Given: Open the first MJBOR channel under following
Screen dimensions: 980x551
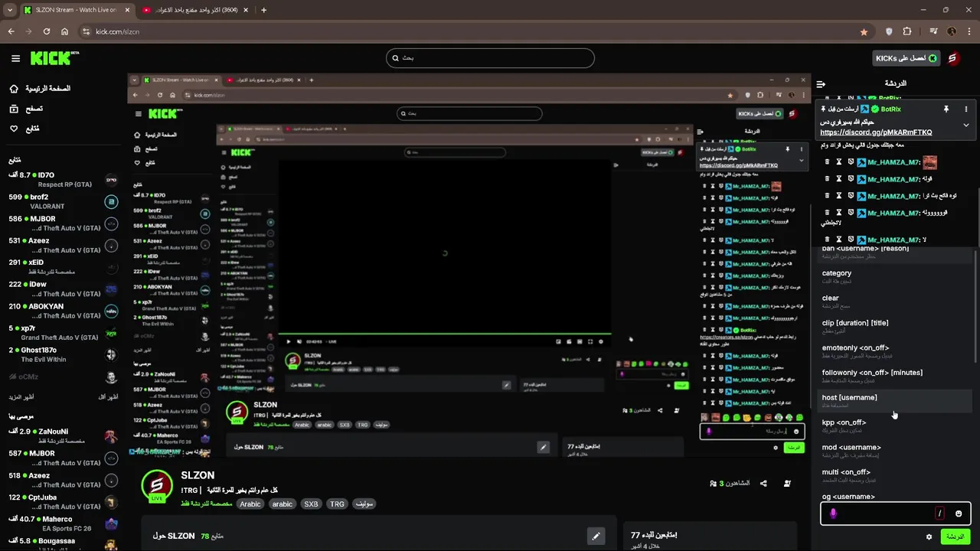Looking at the screenshot, I should click(x=63, y=223).
